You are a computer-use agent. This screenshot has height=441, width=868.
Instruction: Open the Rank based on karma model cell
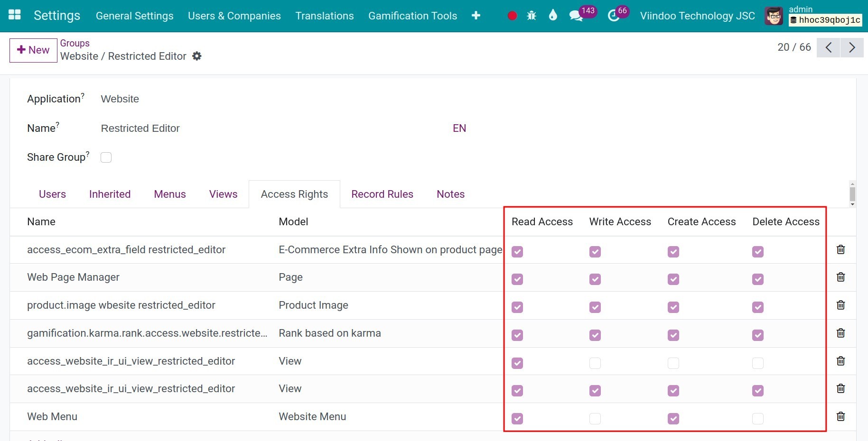click(x=330, y=333)
